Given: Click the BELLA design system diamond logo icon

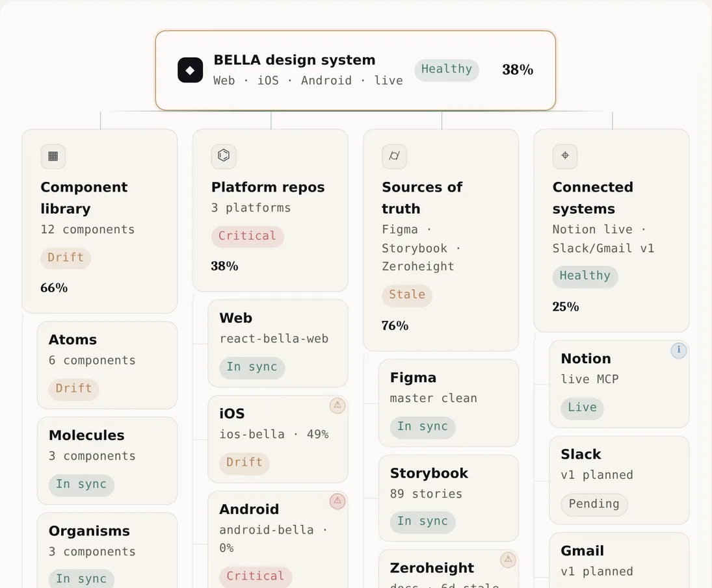Looking at the screenshot, I should 191,70.
